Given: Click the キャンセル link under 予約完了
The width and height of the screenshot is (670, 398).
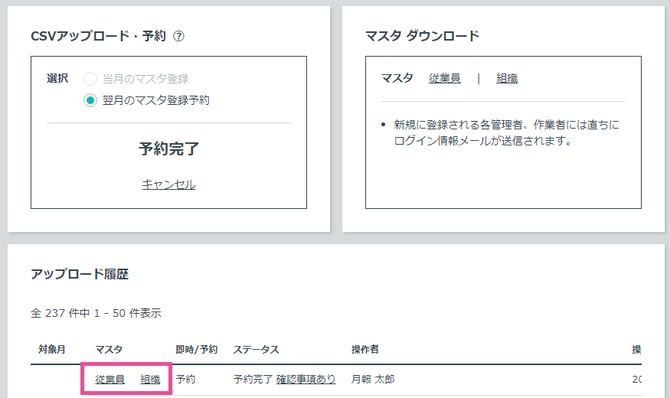Looking at the screenshot, I should tap(169, 185).
